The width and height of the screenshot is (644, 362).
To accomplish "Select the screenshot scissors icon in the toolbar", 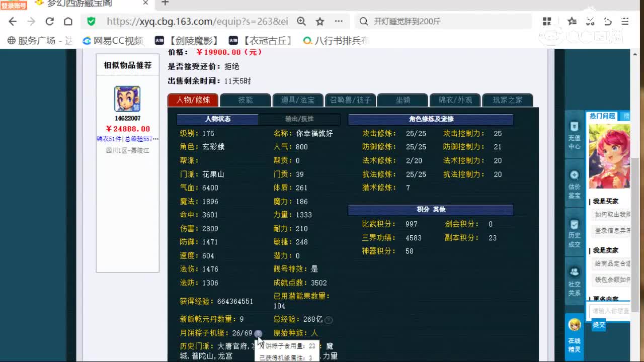I will pyautogui.click(x=590, y=21).
